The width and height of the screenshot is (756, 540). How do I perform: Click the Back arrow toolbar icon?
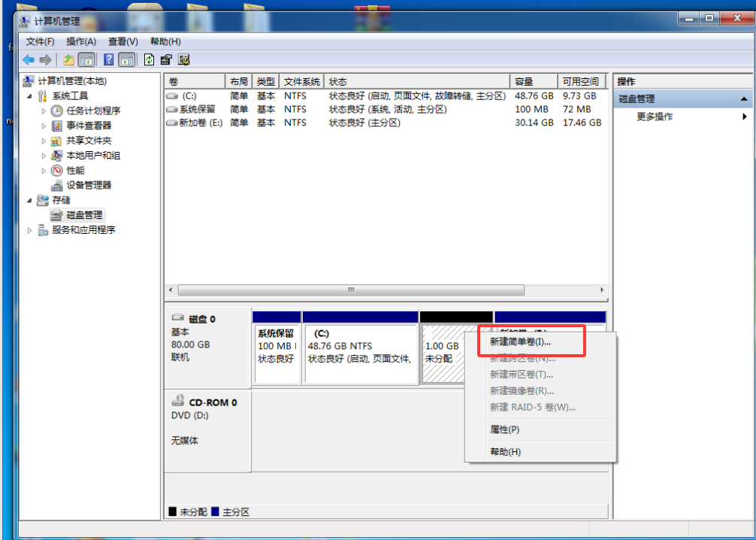point(29,60)
